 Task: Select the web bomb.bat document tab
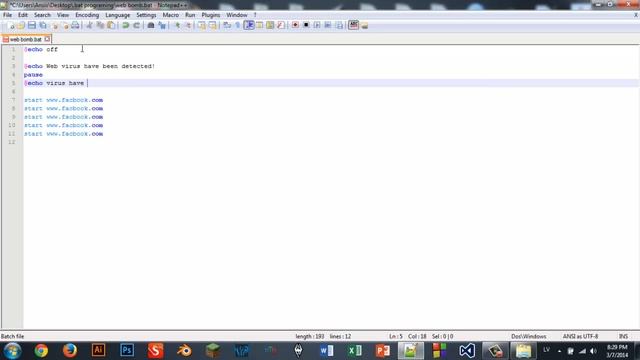[26, 40]
